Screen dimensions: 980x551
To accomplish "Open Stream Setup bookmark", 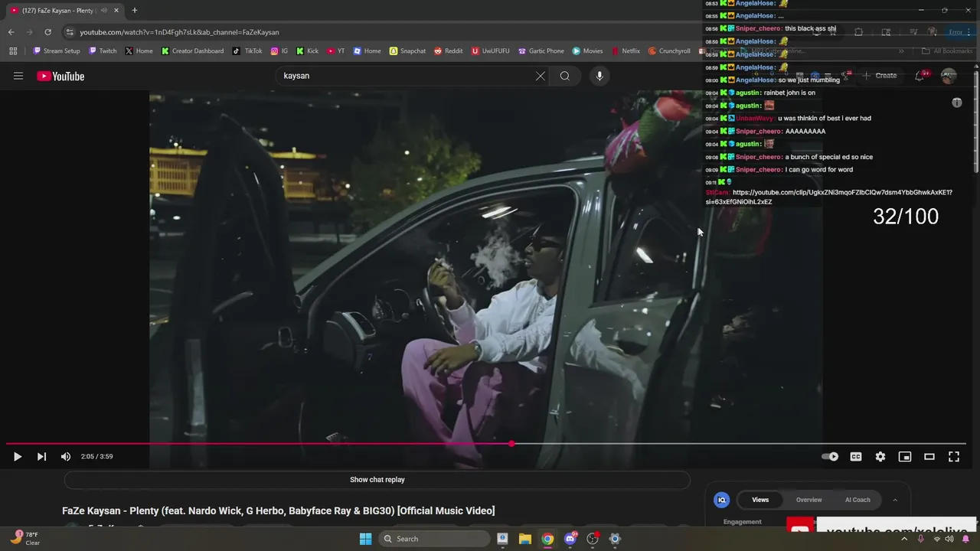I will pyautogui.click(x=57, y=51).
